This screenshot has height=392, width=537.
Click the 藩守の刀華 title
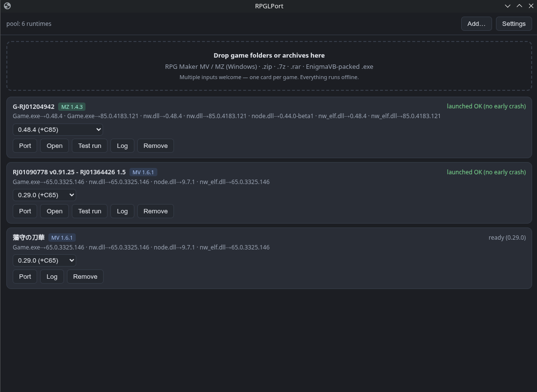tap(29, 237)
